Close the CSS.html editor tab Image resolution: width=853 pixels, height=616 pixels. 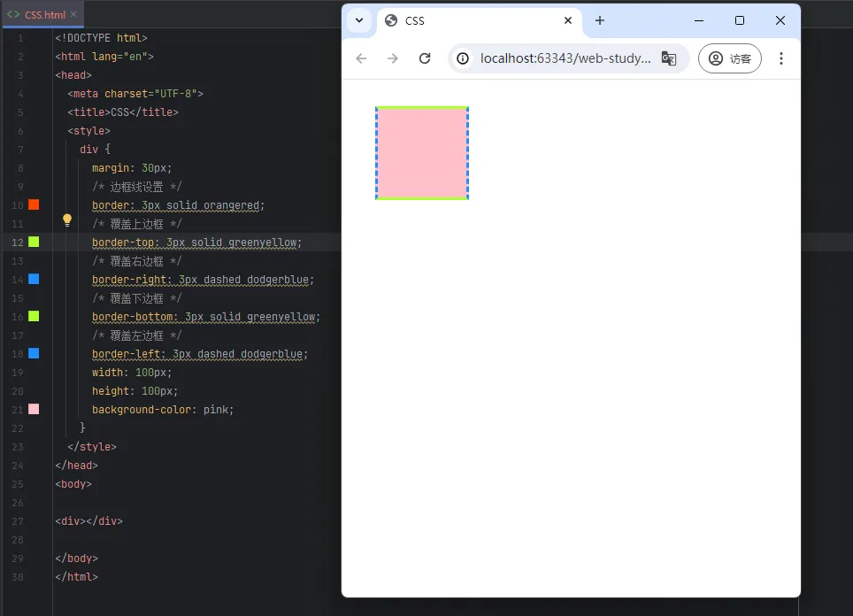point(73,15)
